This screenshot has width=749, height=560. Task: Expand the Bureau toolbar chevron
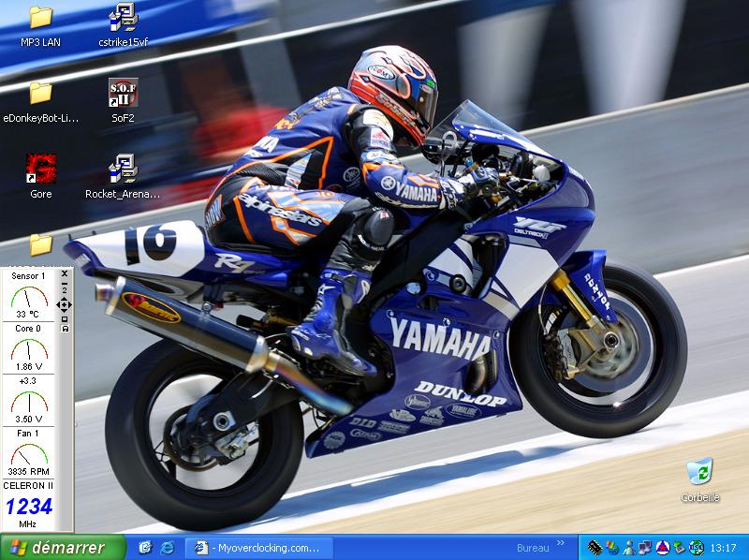click(561, 543)
